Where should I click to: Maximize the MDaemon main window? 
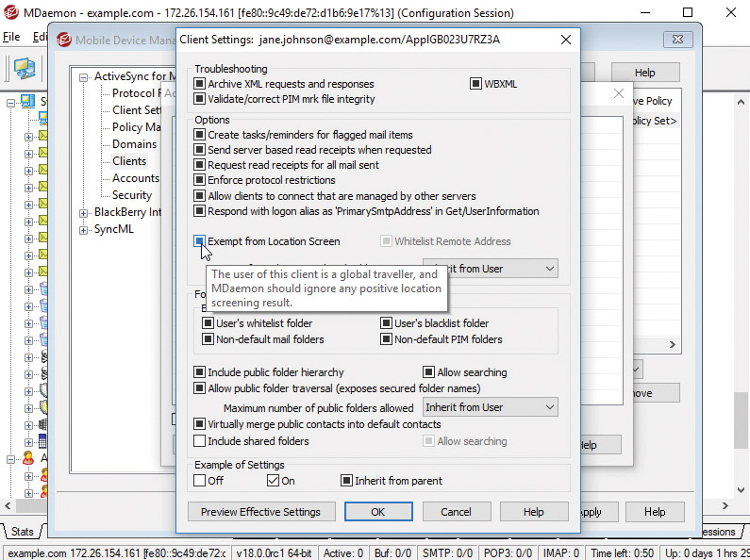pos(688,12)
